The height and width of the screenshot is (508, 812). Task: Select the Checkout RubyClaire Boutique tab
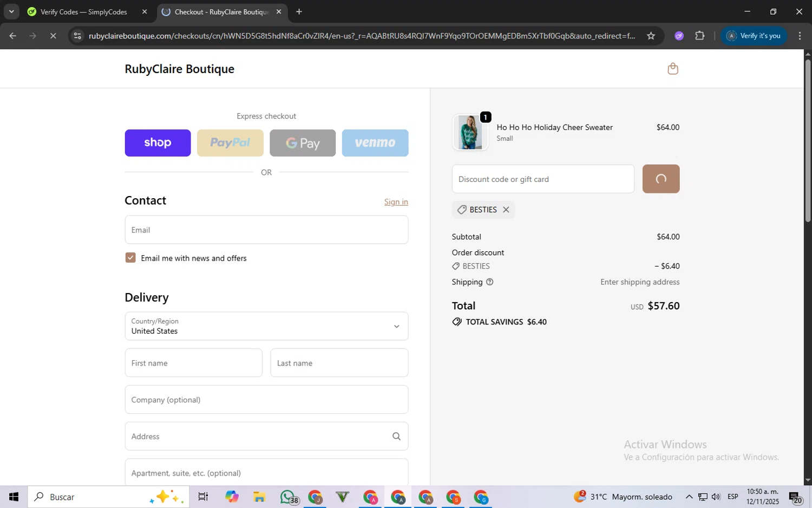coord(222,11)
